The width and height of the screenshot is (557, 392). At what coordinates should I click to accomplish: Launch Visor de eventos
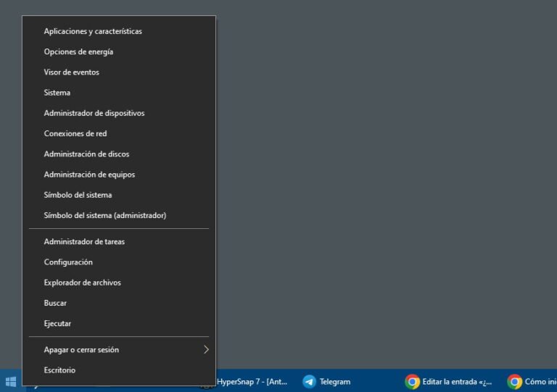point(71,72)
